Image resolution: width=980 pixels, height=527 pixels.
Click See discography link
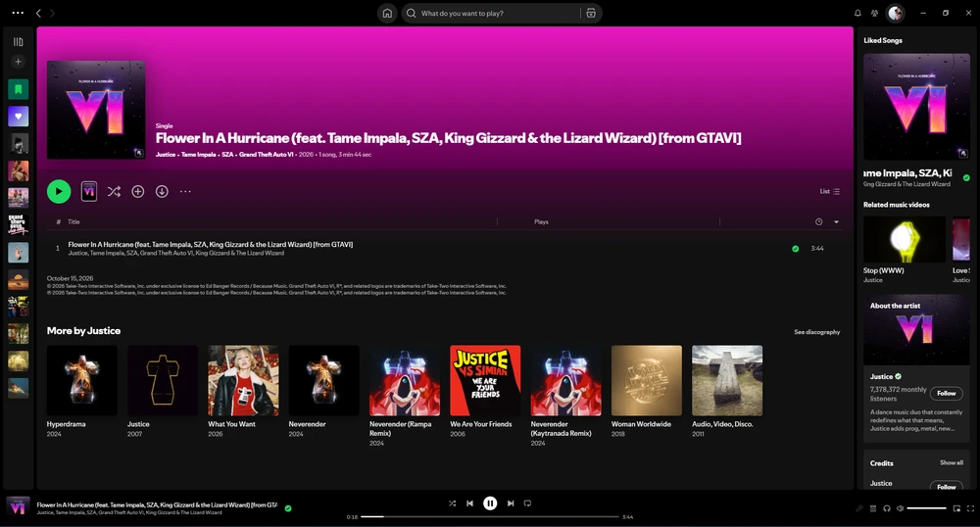(817, 332)
